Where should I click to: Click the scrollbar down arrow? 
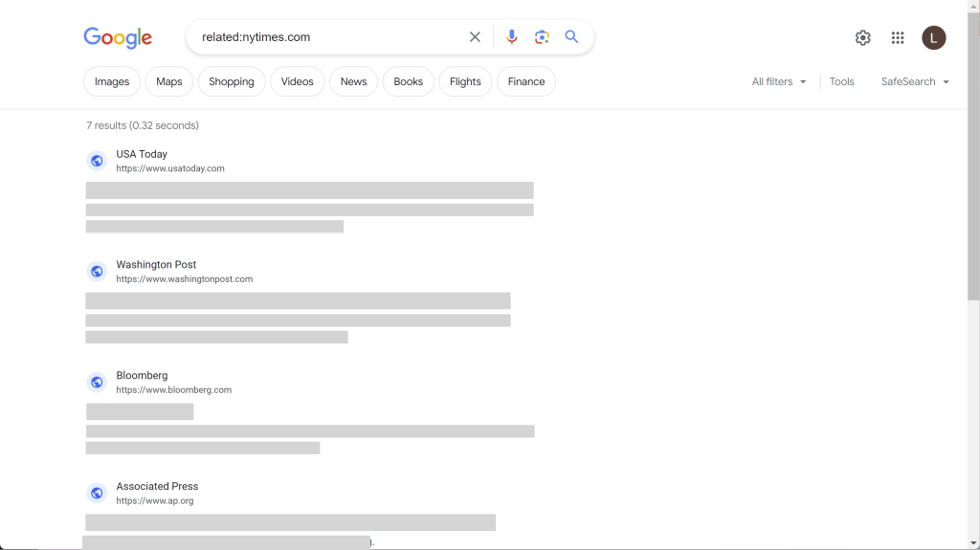(973, 543)
